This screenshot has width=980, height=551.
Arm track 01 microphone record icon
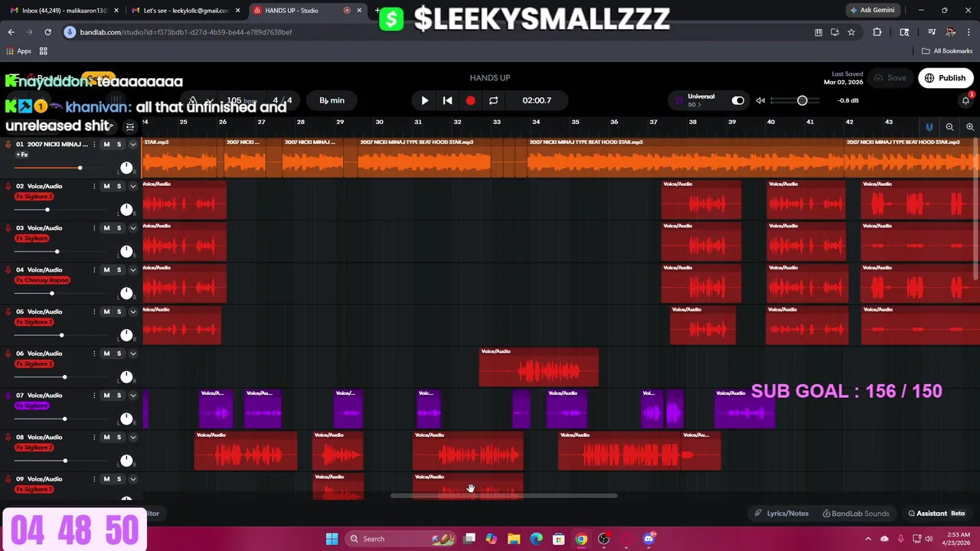(8, 144)
